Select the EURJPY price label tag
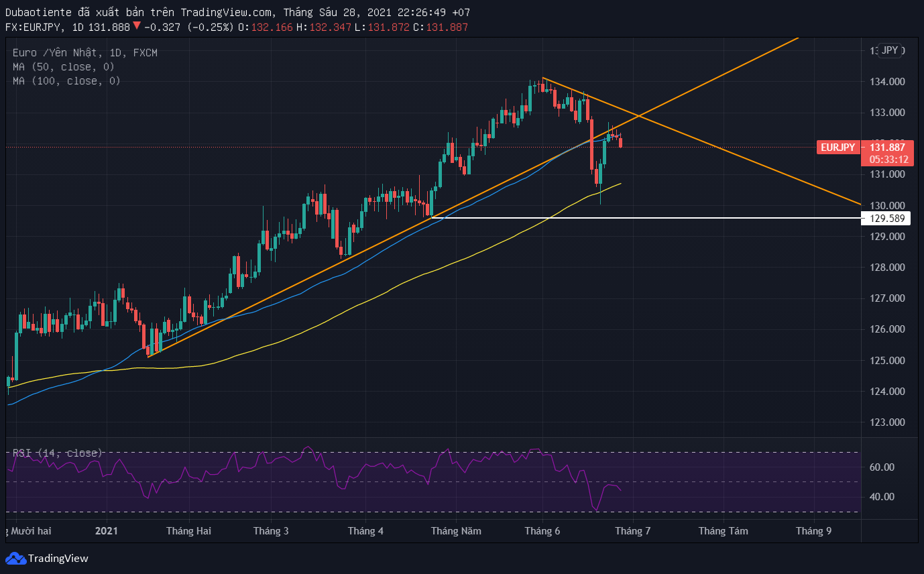The image size is (924, 574). (x=838, y=148)
